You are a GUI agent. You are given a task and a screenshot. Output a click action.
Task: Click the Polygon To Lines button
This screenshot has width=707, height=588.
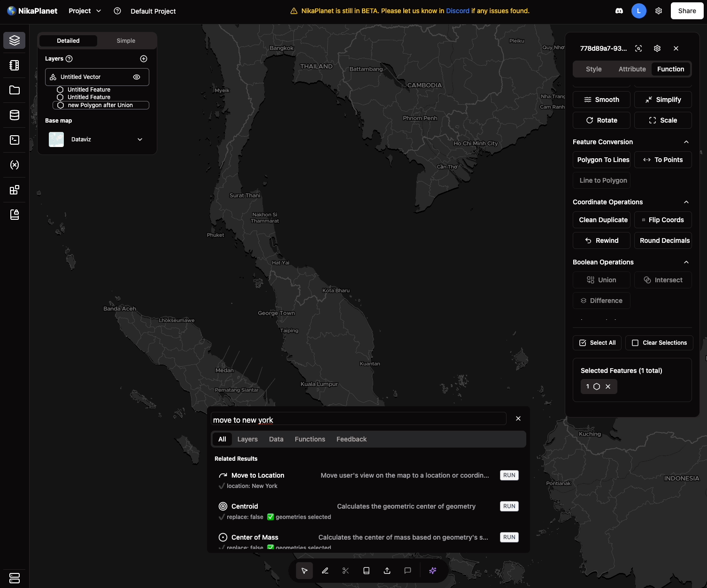pos(601,160)
